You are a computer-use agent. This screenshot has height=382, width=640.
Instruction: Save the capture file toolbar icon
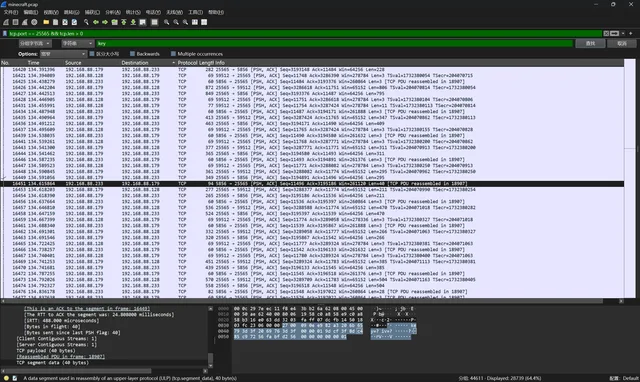[x=56, y=22]
